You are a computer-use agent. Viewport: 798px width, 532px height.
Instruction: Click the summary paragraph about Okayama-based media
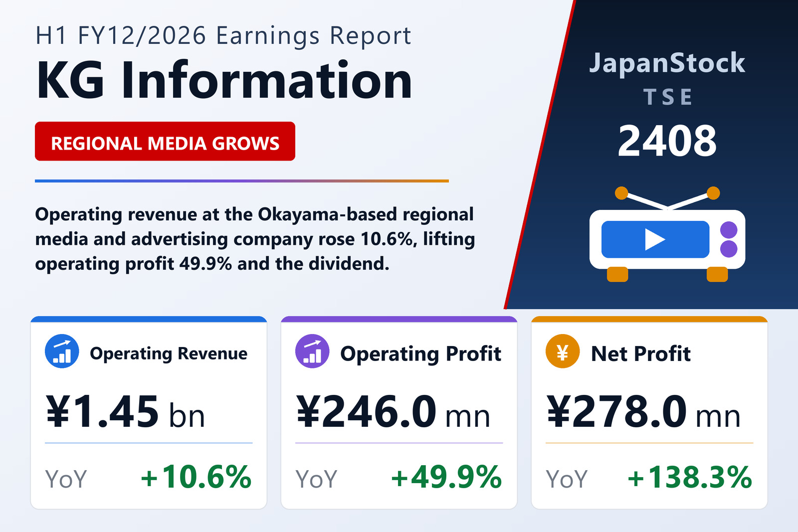255,239
